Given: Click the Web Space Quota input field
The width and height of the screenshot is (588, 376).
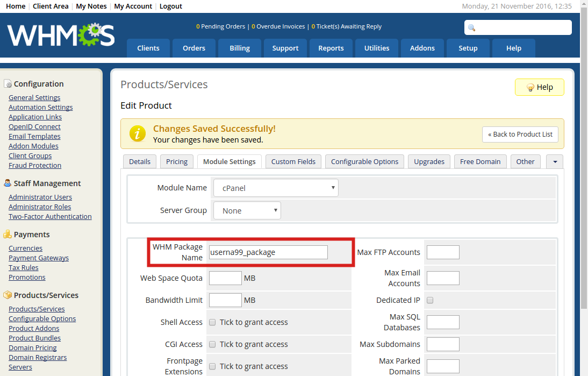Looking at the screenshot, I should pos(225,278).
